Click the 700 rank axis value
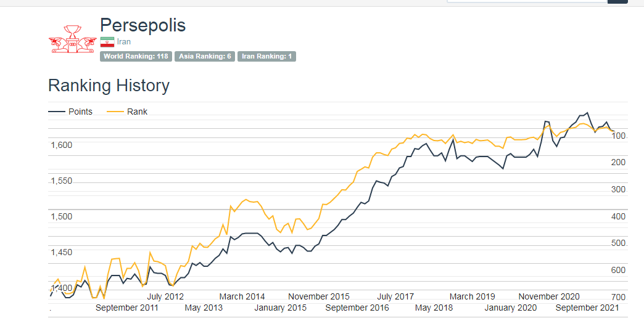This screenshot has width=644, height=318. pyautogui.click(x=618, y=297)
